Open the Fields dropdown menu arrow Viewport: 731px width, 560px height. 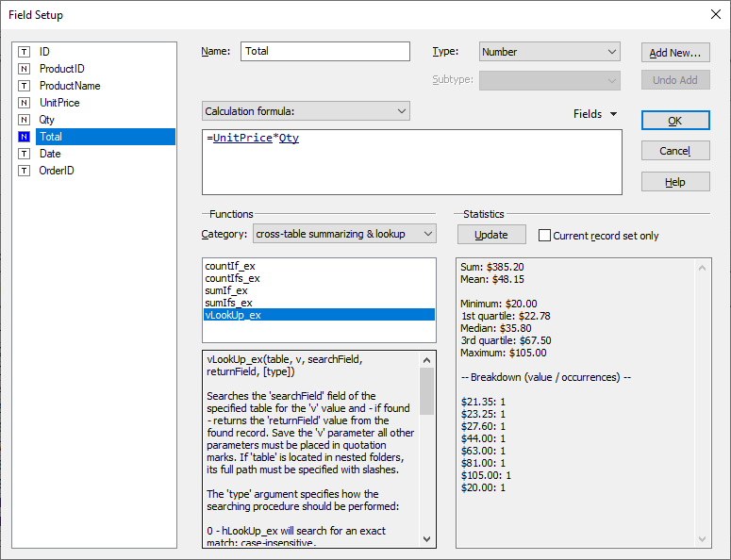pyautogui.click(x=613, y=114)
